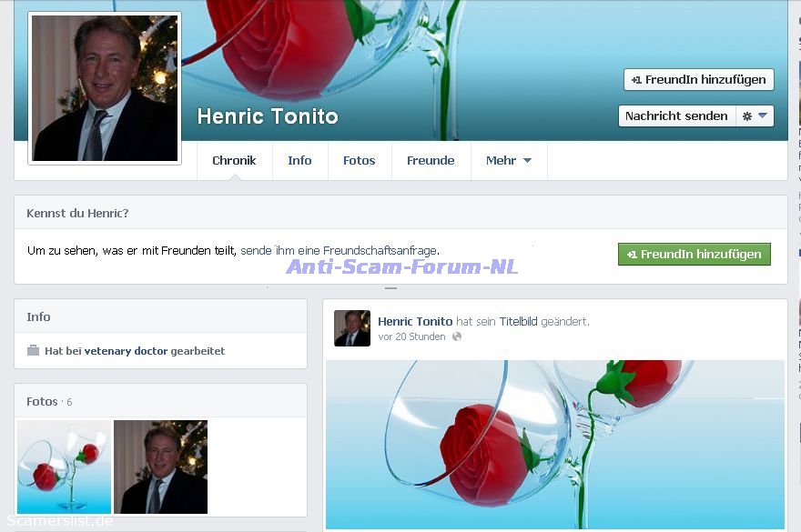Viewport: 801px width, 532px height.
Task: Click the Henric Tonito name in the post
Action: (x=415, y=321)
